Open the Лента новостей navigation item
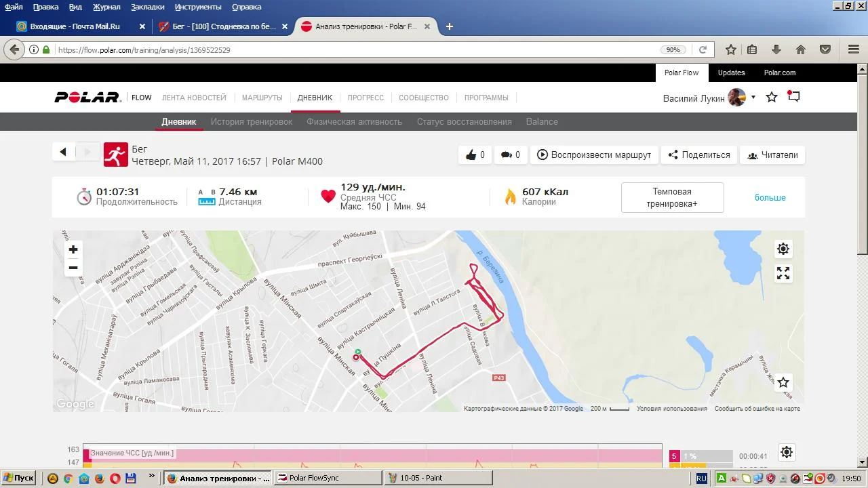The height and width of the screenshot is (488, 868). tap(194, 98)
